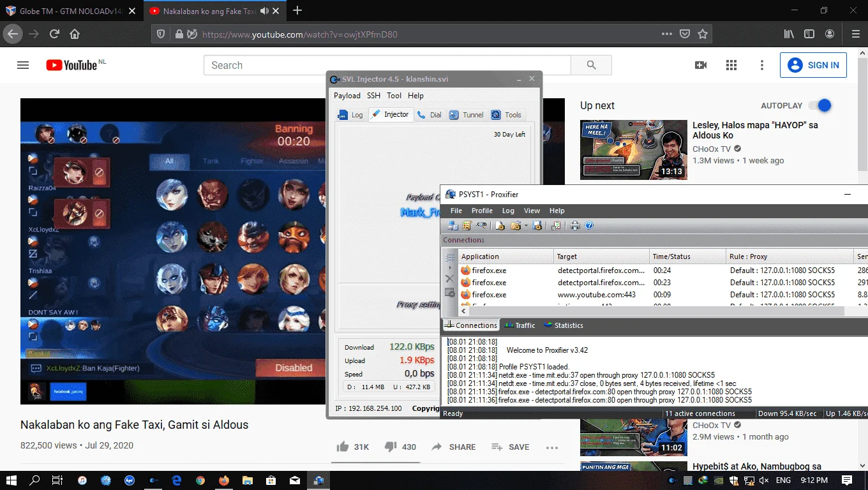
Task: Click YouTube search magnifier button
Action: click(591, 65)
